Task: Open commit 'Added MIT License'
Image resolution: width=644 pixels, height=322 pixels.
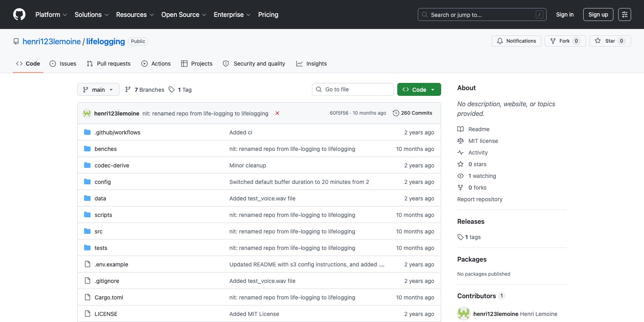Action: tap(254, 314)
